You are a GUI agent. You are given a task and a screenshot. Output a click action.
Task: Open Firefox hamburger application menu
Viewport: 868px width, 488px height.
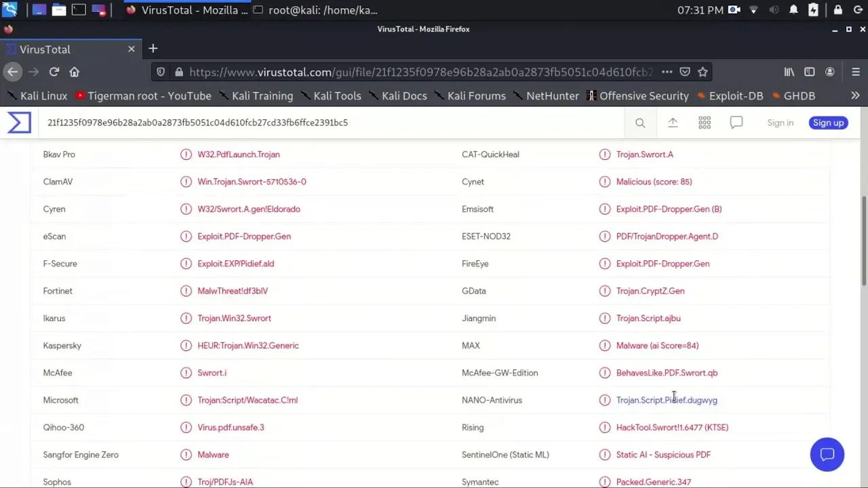(x=855, y=72)
